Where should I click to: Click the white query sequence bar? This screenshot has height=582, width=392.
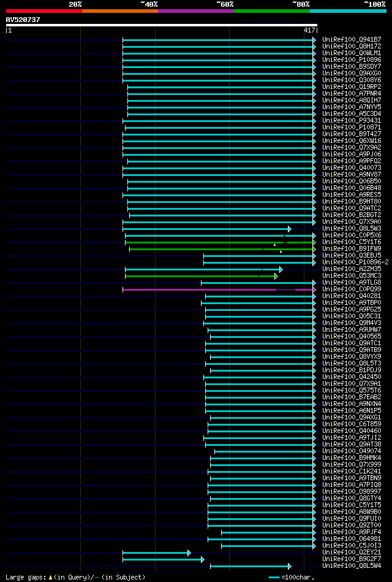coord(161,25)
